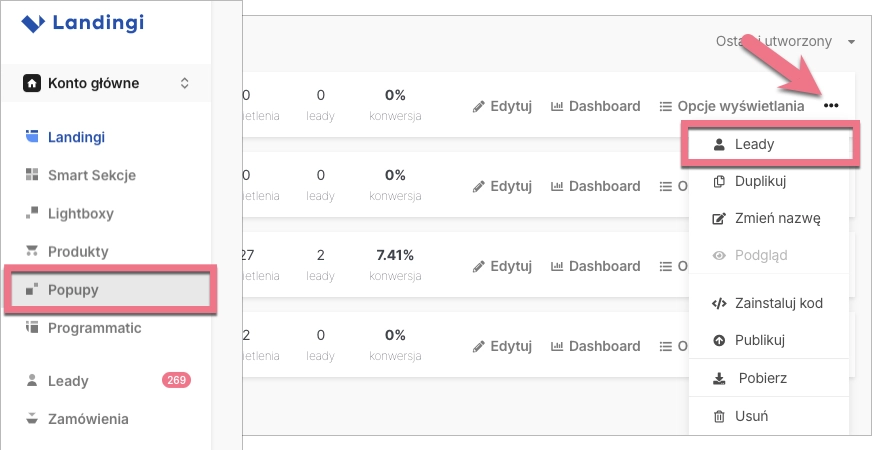Click the Produkty cart icon
This screenshot has width=872, height=450.
tap(31, 251)
